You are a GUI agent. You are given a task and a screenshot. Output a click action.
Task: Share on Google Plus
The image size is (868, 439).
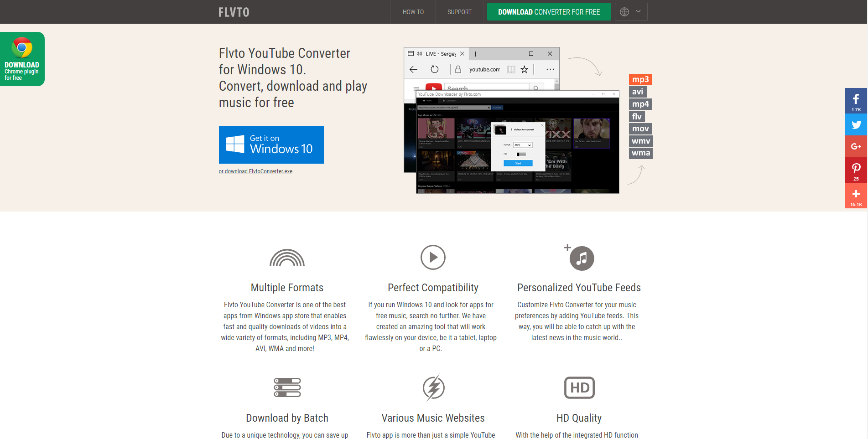pos(856,146)
